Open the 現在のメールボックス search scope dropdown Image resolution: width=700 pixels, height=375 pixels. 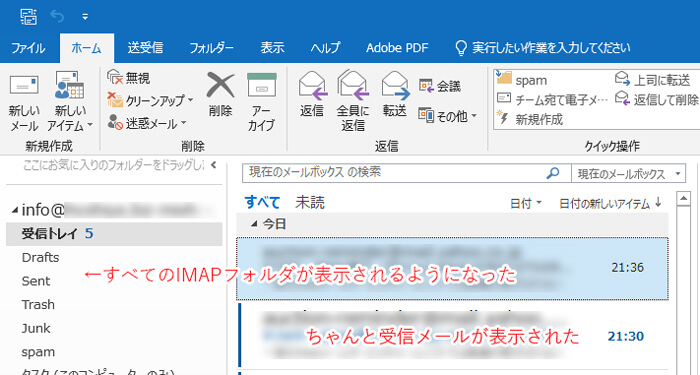629,174
